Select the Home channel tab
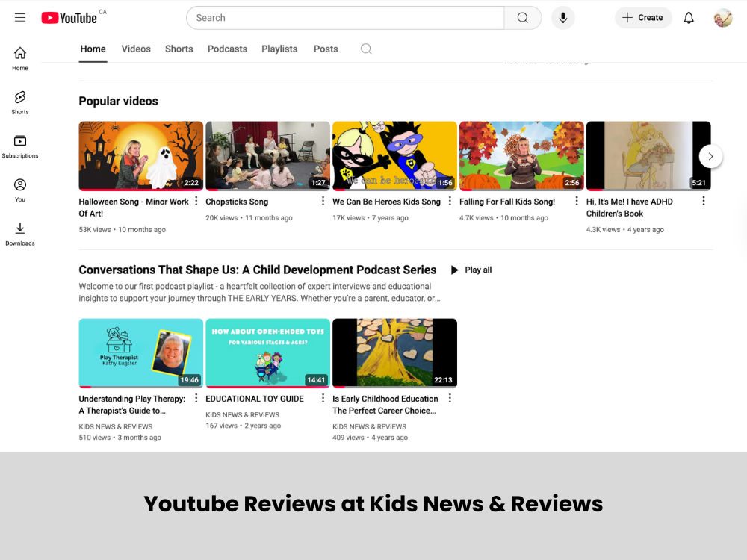This screenshot has height=560, width=747. [93, 49]
